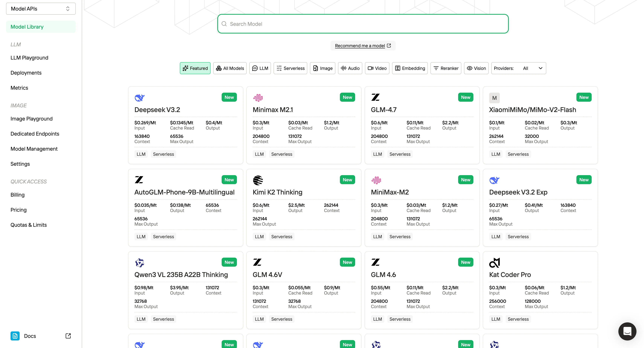Screen dimensions: 644x348
Task: Select the Serverless filter
Action: click(290, 68)
